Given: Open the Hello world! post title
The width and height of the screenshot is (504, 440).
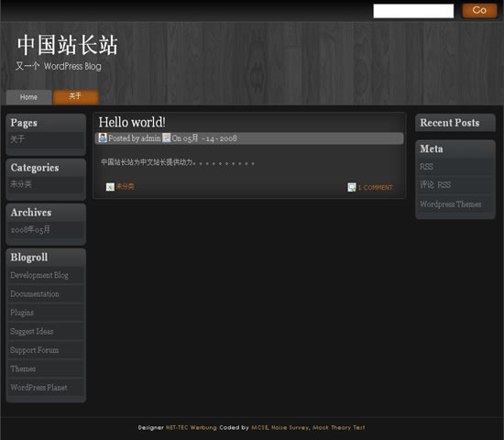Looking at the screenshot, I should pyautogui.click(x=132, y=122).
